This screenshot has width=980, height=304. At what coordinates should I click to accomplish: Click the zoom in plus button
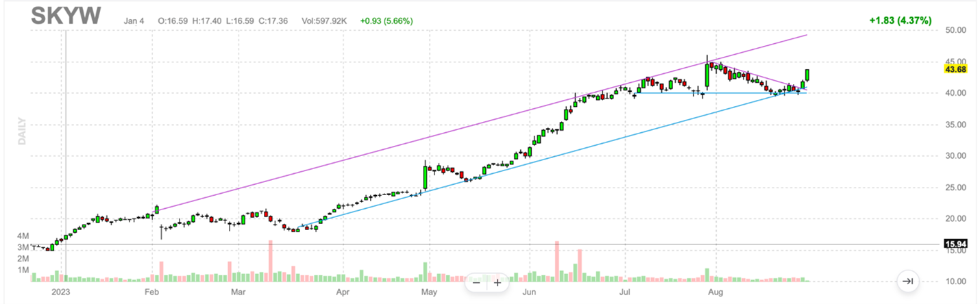click(x=498, y=282)
